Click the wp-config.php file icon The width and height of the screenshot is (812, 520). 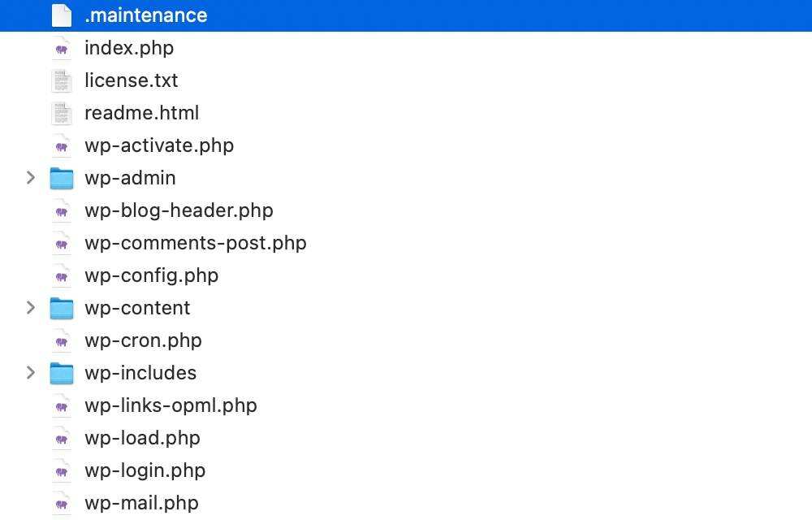[62, 275]
